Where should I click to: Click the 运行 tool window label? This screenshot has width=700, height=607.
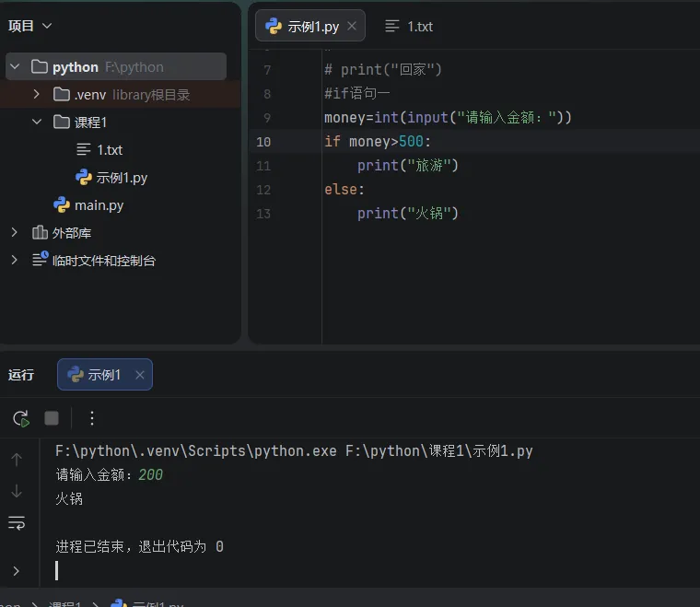coord(21,375)
